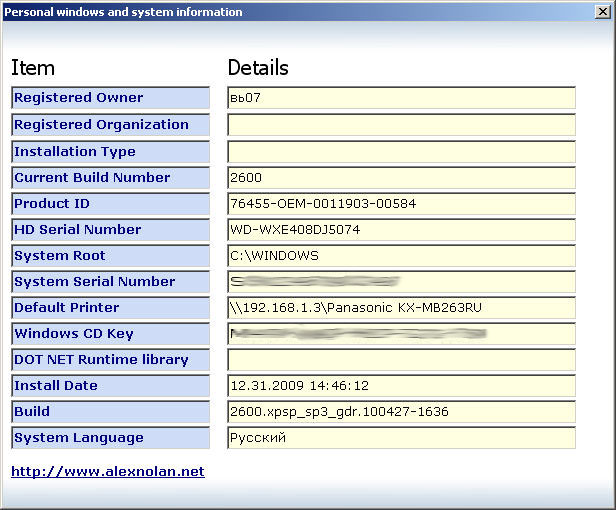Image resolution: width=616 pixels, height=510 pixels.
Task: Open the www.alexnolan.net link
Action: click(108, 471)
